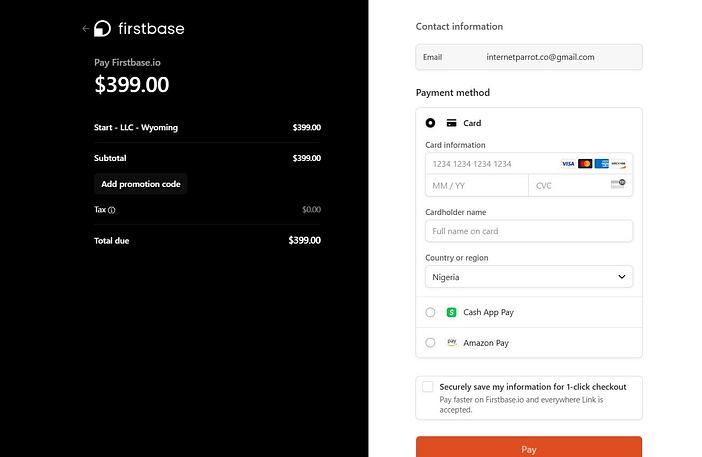Click the green Cash App icon
702x457 pixels.
point(451,312)
